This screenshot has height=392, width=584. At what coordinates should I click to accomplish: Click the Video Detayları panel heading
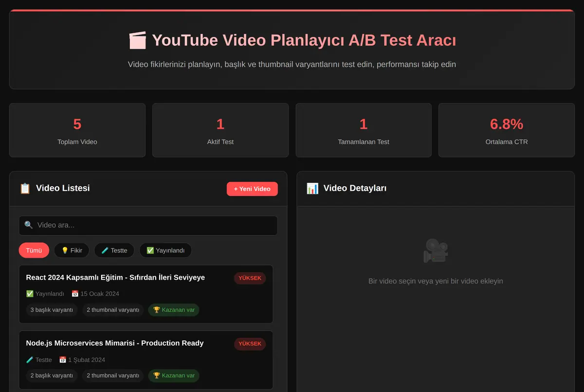pos(355,188)
